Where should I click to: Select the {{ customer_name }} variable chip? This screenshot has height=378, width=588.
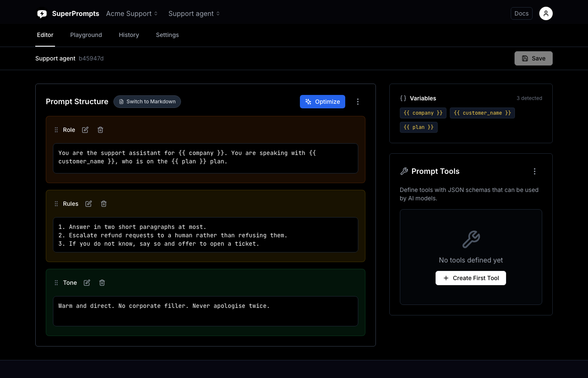click(x=482, y=113)
